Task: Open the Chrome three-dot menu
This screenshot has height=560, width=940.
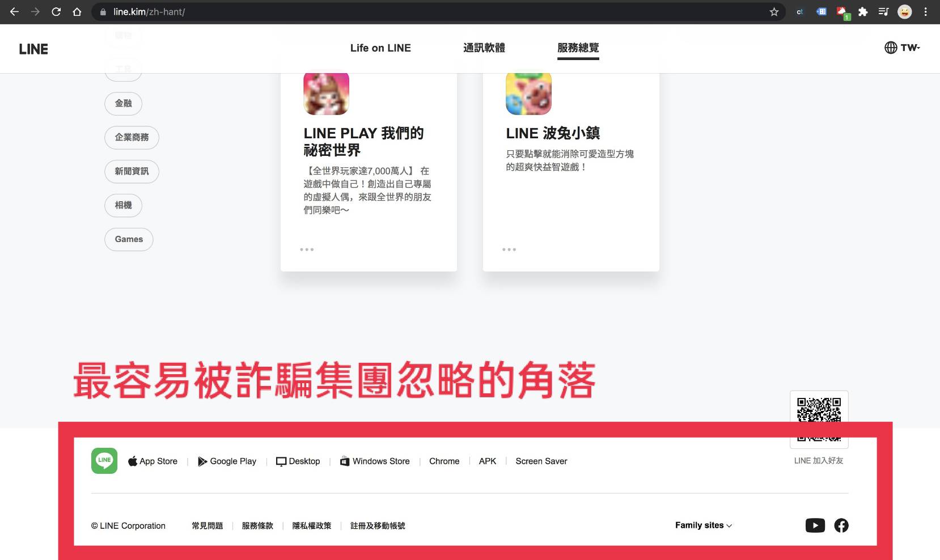Action: pos(926,11)
